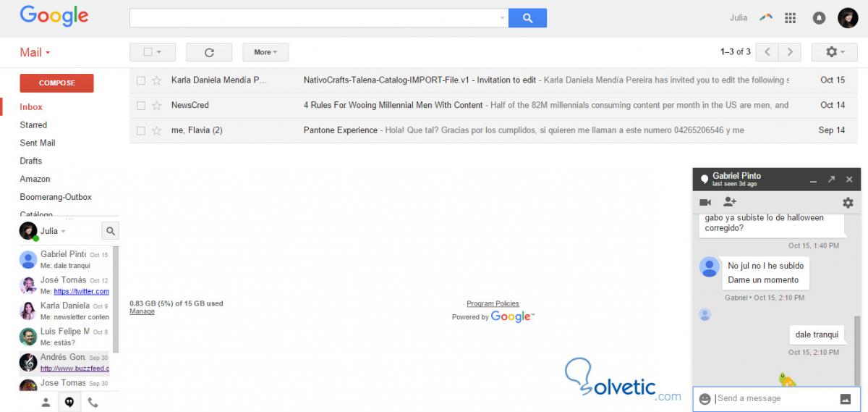Click the blue search button
Image resolution: width=868 pixels, height=412 pixels.
click(527, 18)
